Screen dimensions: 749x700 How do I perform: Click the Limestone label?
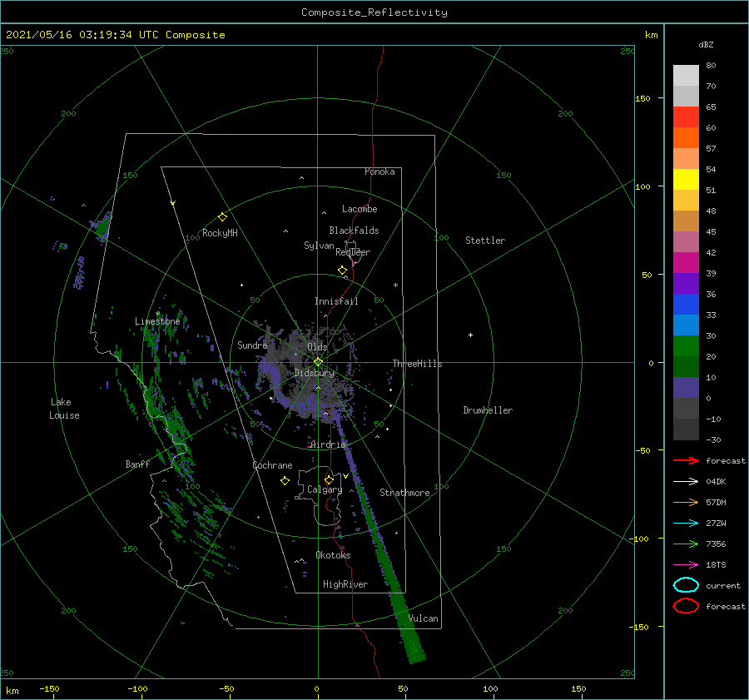pyautogui.click(x=157, y=321)
